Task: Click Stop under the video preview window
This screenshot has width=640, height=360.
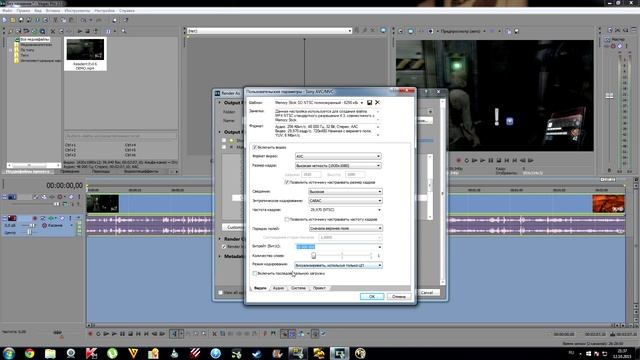Action: pyautogui.click(x=499, y=160)
